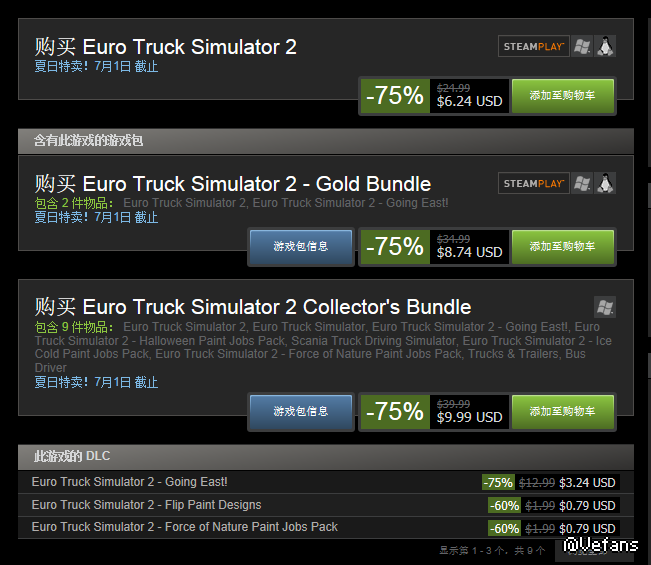Viewport: 651px width, 565px height.
Task: Open the Going East! DLC row
Action: pos(130,482)
